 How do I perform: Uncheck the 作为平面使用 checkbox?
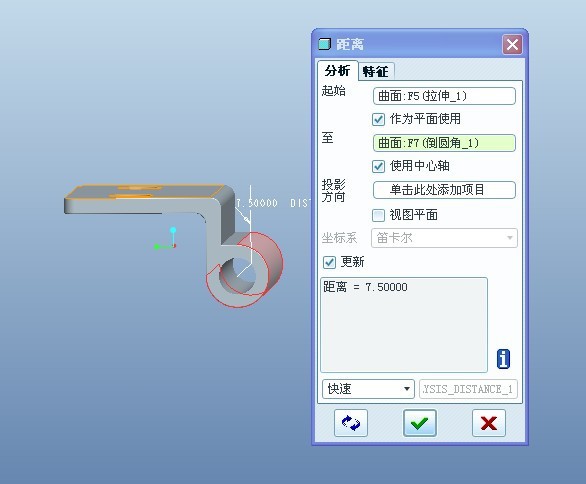tap(378, 119)
